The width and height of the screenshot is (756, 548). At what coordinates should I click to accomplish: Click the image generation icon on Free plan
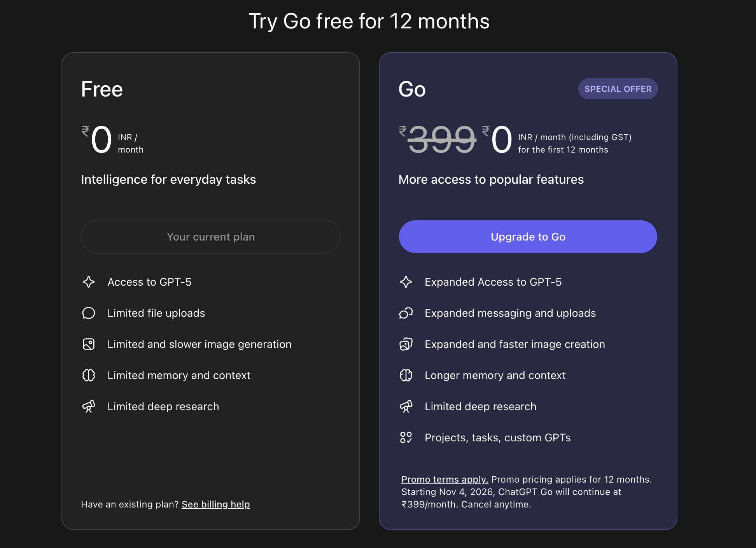[89, 344]
